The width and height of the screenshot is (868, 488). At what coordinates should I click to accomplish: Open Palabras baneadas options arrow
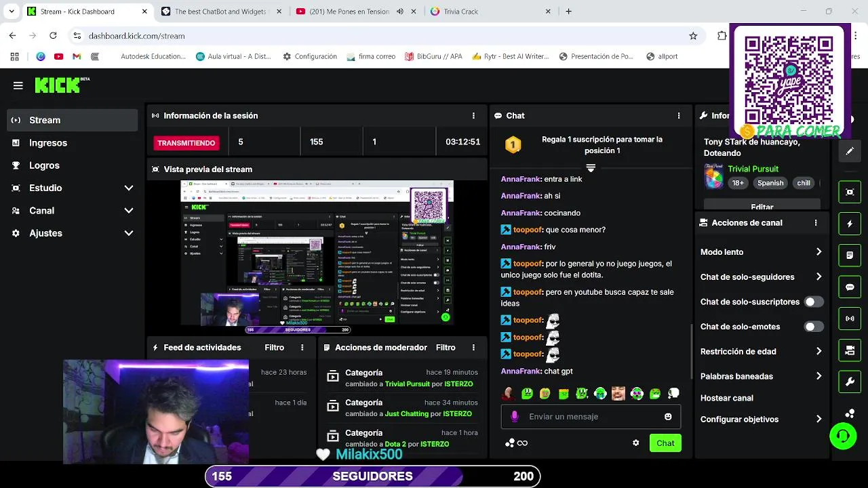point(818,376)
